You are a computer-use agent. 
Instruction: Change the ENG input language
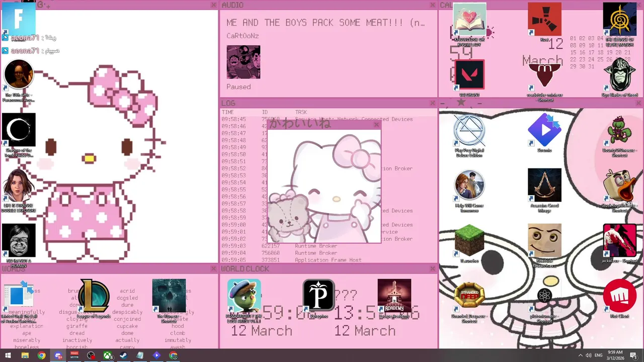point(599,355)
